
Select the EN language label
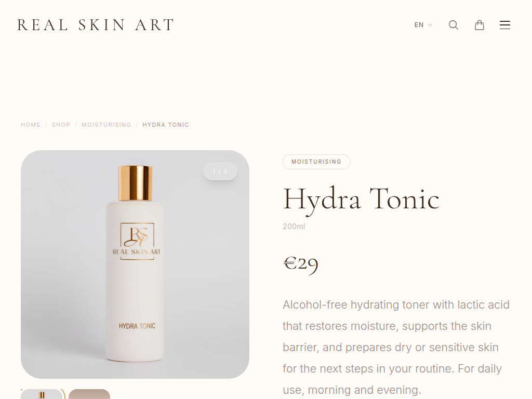point(419,25)
